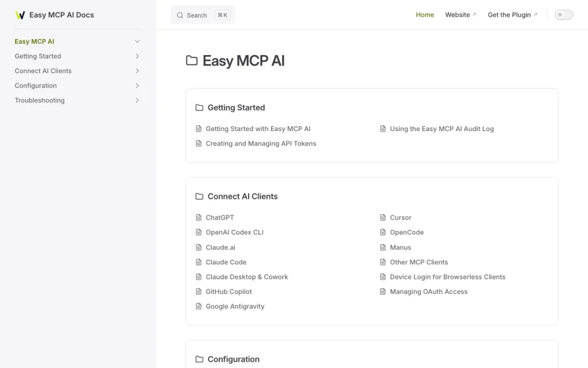This screenshot has height=368, width=588.
Task: Click the document icon beside Cursor
Action: pos(383,217)
